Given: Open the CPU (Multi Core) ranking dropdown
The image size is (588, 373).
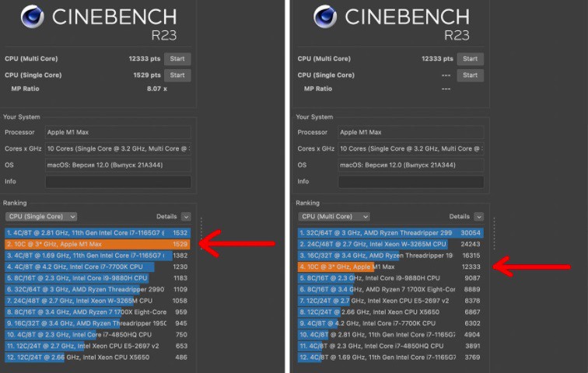Looking at the screenshot, I should (333, 217).
